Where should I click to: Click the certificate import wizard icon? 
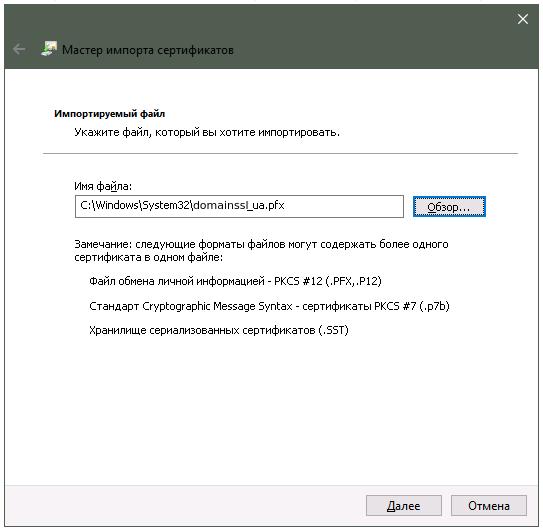[49, 49]
